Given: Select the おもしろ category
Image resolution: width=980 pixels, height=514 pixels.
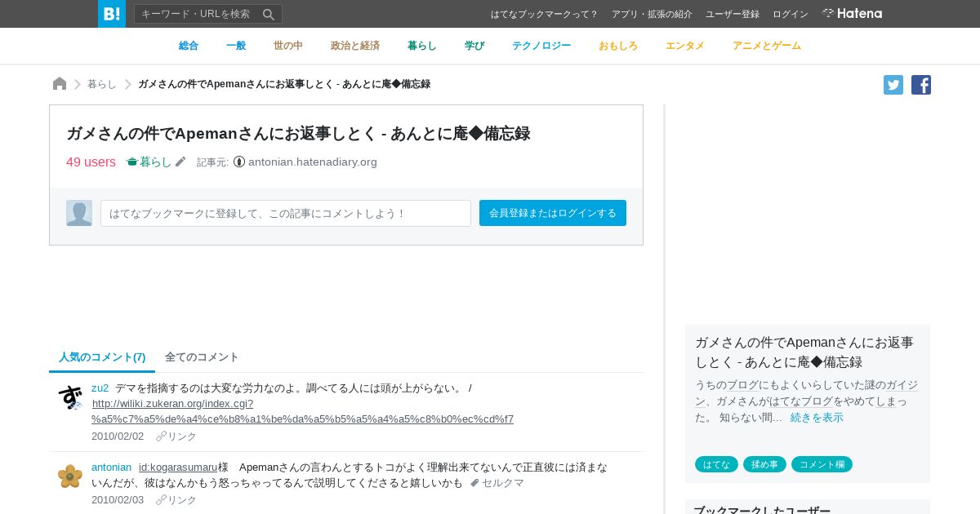Looking at the screenshot, I should click(x=618, y=46).
